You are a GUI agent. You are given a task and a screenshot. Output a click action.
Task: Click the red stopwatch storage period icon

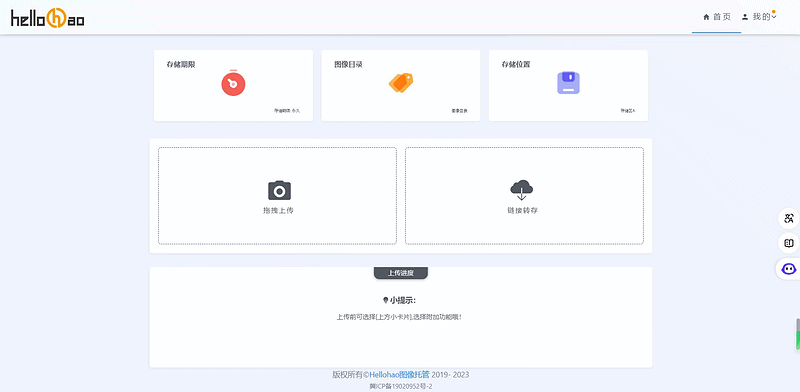click(233, 83)
